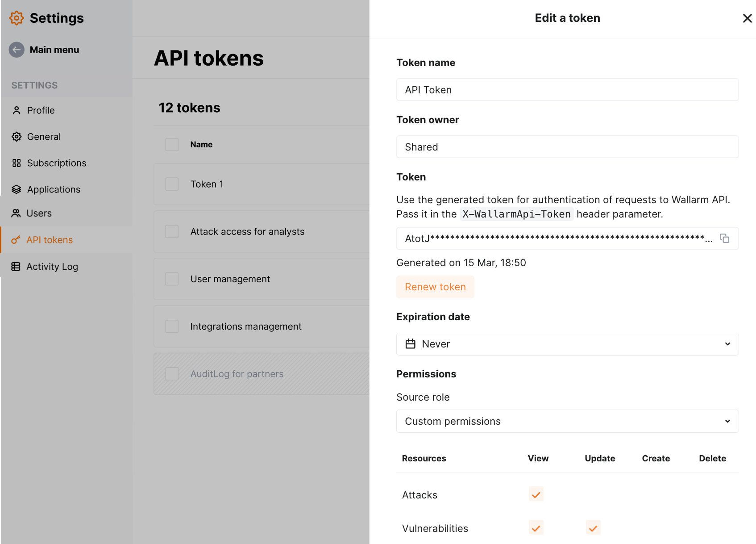756x544 pixels.
Task: Click the Subscriptions sidebar icon
Action: (x=16, y=163)
